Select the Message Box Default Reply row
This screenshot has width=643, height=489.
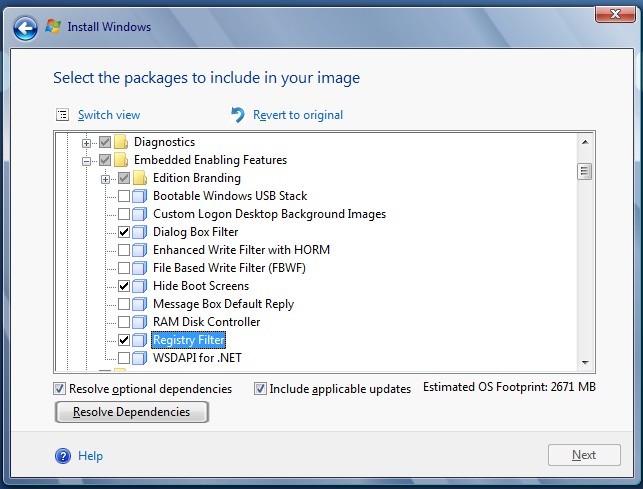point(223,304)
